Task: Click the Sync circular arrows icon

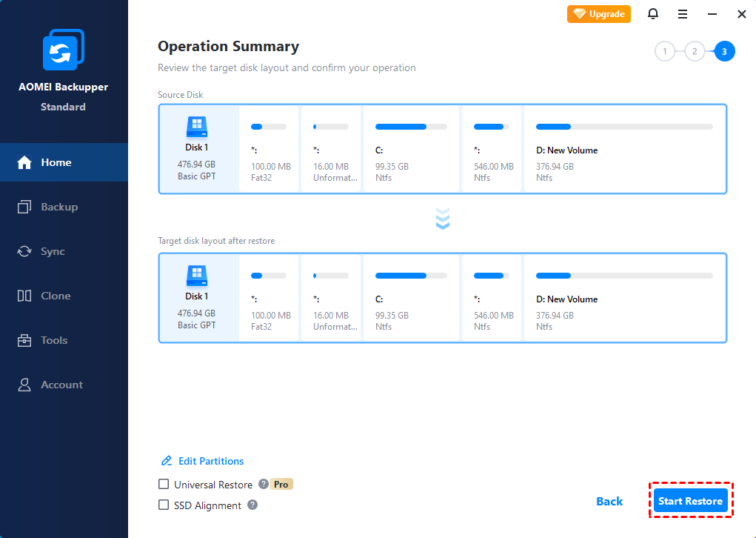Action: (24, 251)
